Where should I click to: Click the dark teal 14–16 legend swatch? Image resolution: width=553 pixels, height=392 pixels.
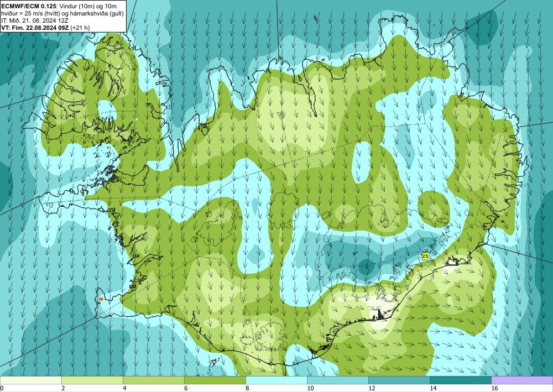460,380
